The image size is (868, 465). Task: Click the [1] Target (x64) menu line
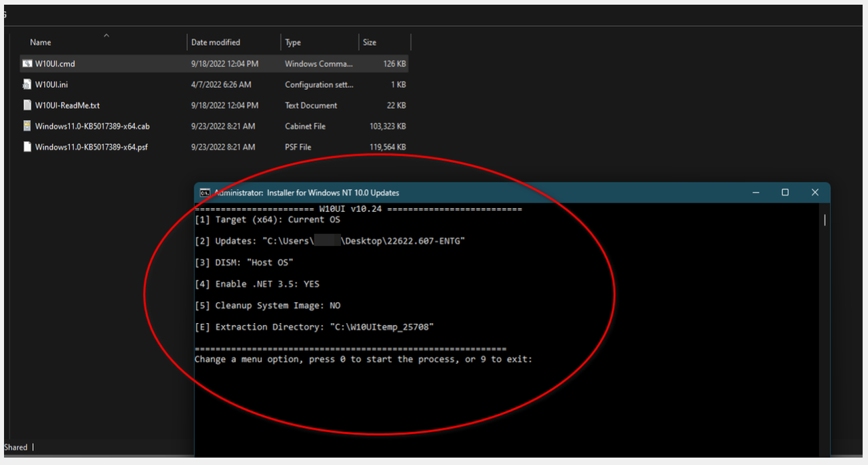click(267, 220)
